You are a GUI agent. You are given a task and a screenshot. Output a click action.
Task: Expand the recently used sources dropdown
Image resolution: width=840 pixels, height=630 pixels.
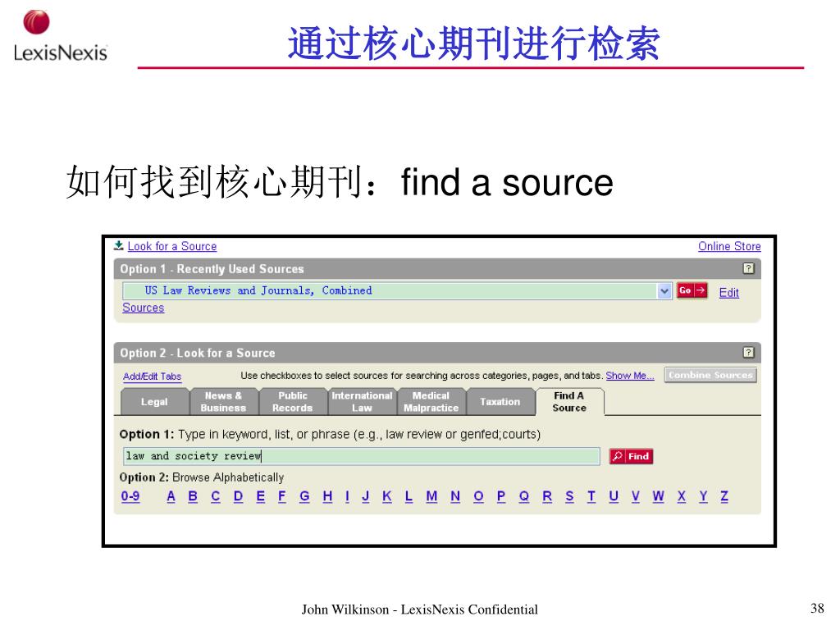point(664,291)
